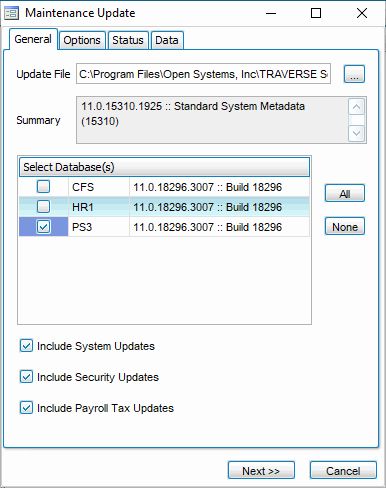Deselect databases with None button

point(345,227)
